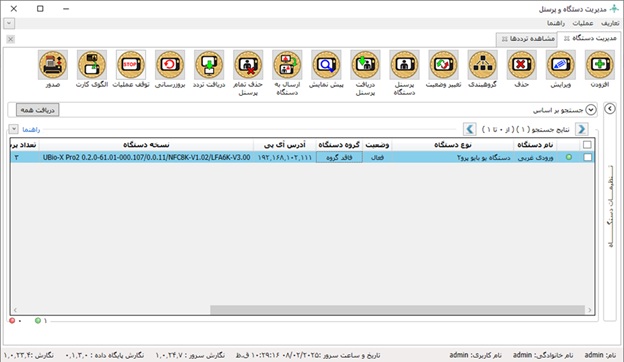Viewport: 624px width, 362px height.
Task: Sort by نسخه دستگاه column header
Action: (x=146, y=145)
